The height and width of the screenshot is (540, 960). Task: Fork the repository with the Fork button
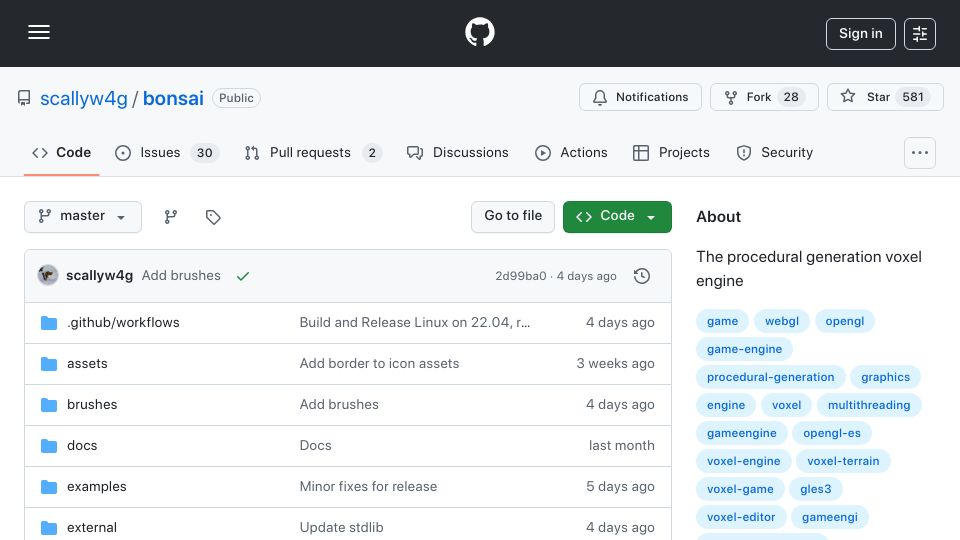coord(764,97)
